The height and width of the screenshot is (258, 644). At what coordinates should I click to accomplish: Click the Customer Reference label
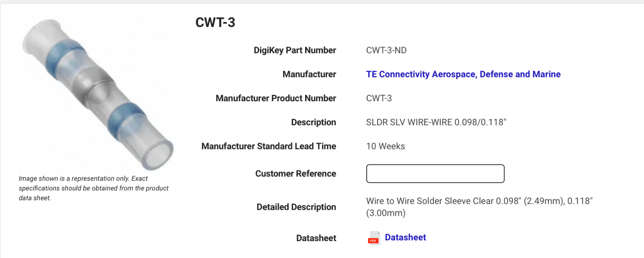[x=295, y=174]
